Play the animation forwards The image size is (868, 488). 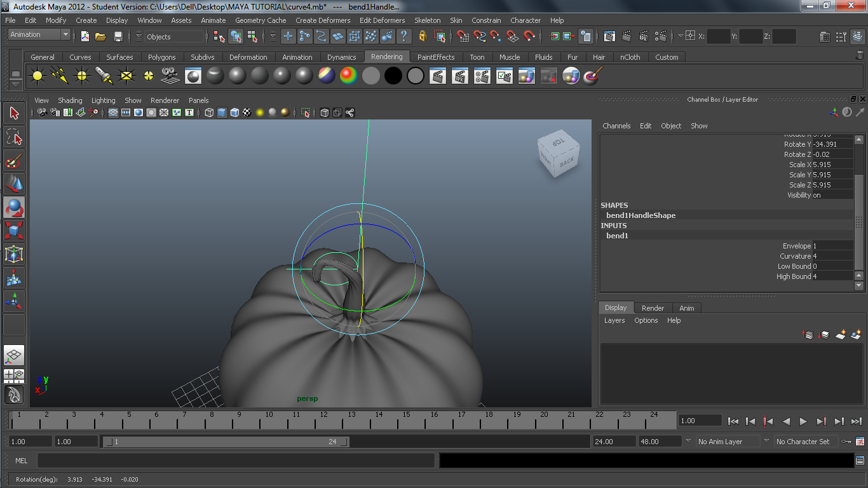tap(803, 421)
